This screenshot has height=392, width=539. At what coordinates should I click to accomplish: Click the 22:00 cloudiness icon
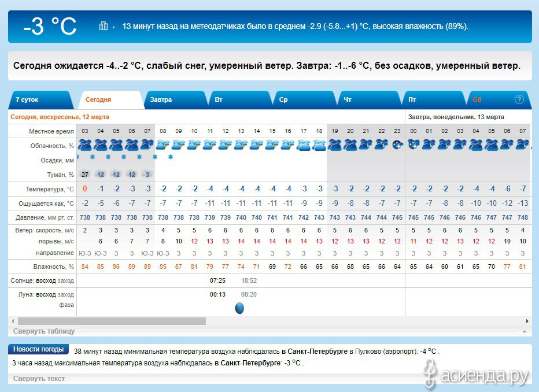(382, 145)
